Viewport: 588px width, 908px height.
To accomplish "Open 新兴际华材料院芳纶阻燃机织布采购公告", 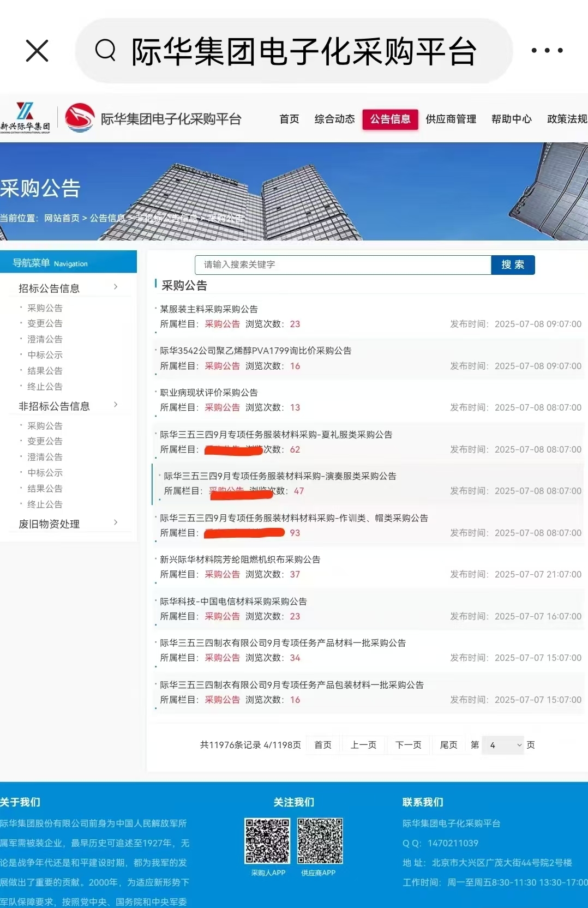I will pyautogui.click(x=240, y=560).
